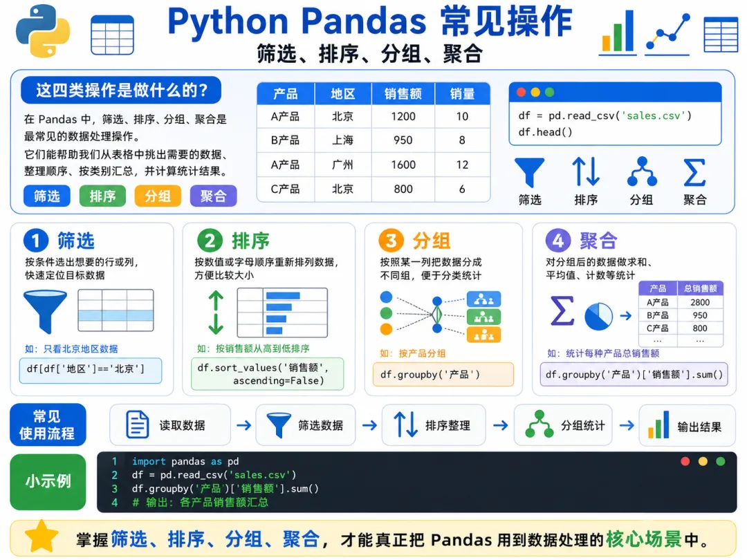Image resolution: width=747 pixels, height=560 pixels.
Task: Click the df[df['地区']=='北京'] code box
Action: pyautogui.click(x=91, y=371)
